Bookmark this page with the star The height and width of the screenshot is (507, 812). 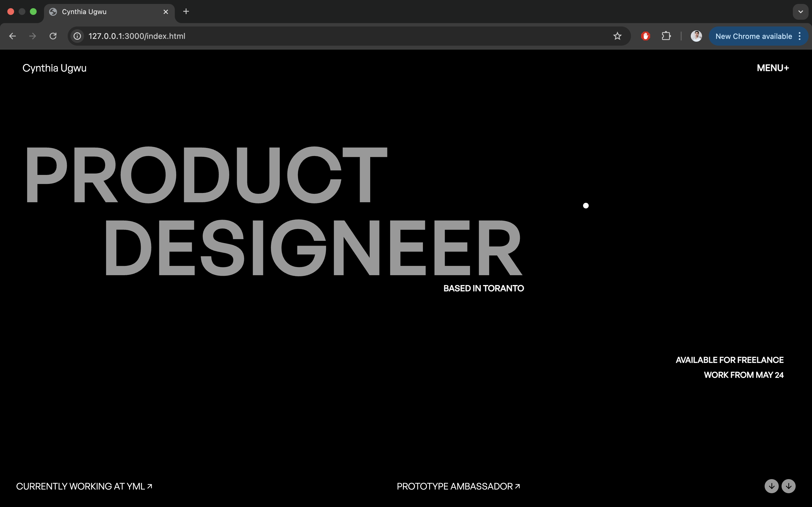pos(617,36)
